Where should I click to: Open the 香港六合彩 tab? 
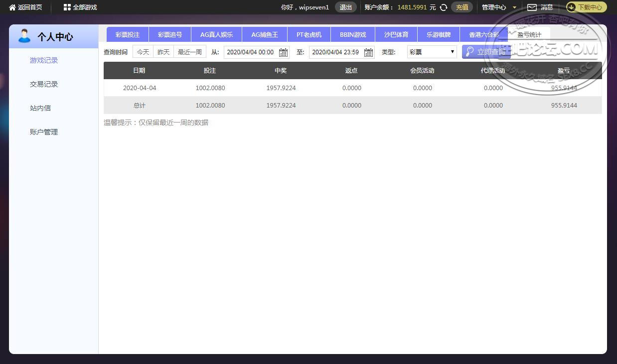pos(483,35)
